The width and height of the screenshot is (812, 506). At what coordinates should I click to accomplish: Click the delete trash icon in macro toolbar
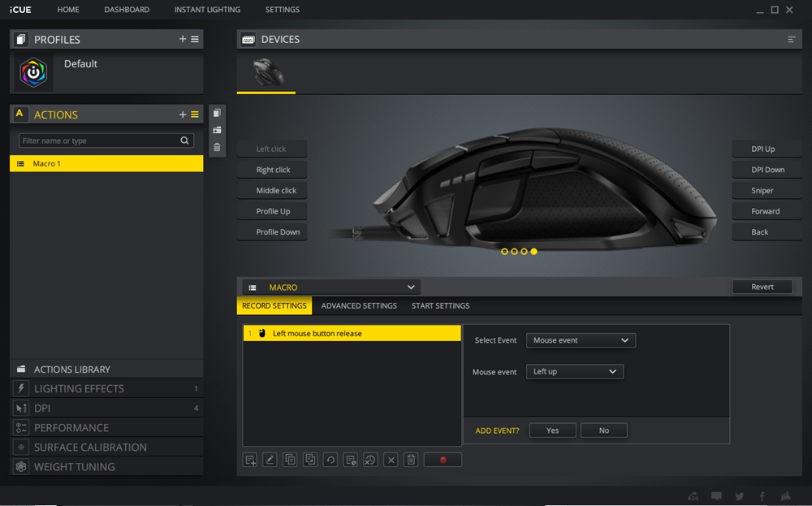coord(411,460)
